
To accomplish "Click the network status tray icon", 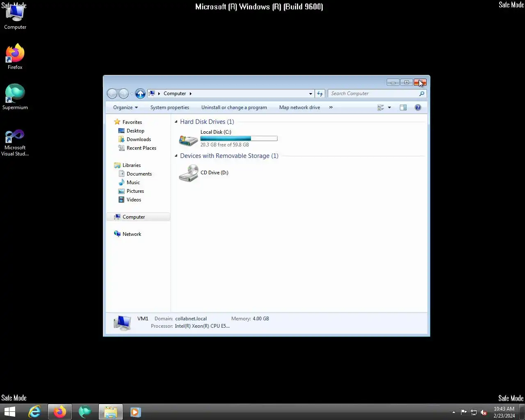I will pos(474,412).
